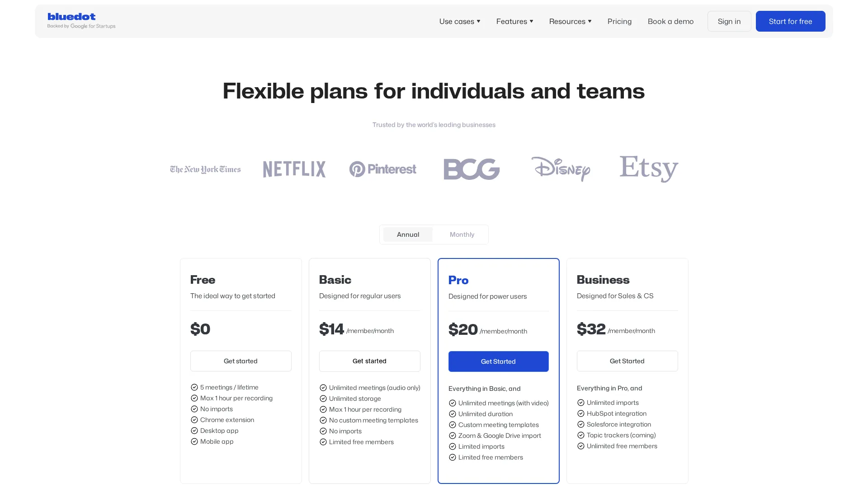Click Get Started on the Pro plan
Screen dimensions: 868x488
[498, 361]
